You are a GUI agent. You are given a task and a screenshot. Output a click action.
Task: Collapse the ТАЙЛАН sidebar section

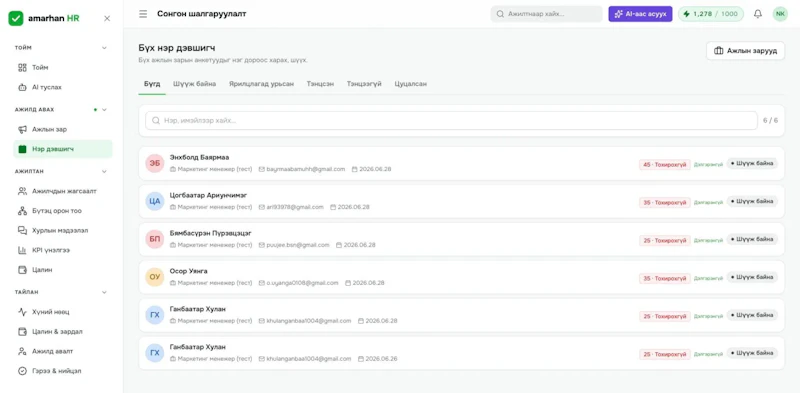point(104,292)
